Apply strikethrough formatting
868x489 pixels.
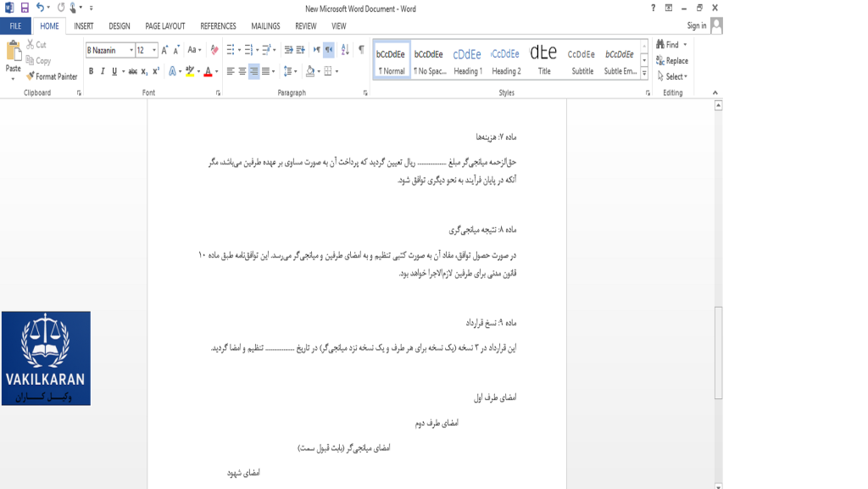pos(135,69)
